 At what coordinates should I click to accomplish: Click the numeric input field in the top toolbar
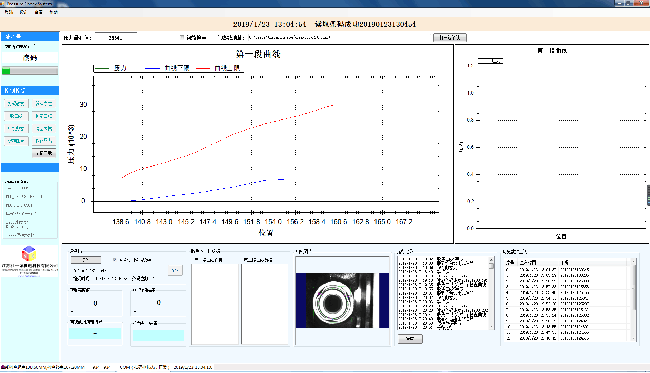(x=116, y=37)
